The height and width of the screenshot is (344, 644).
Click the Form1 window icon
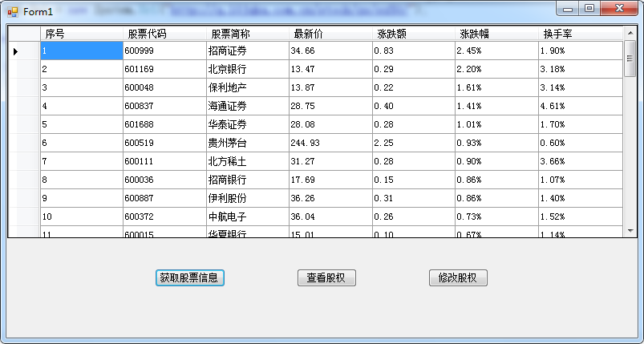point(13,12)
